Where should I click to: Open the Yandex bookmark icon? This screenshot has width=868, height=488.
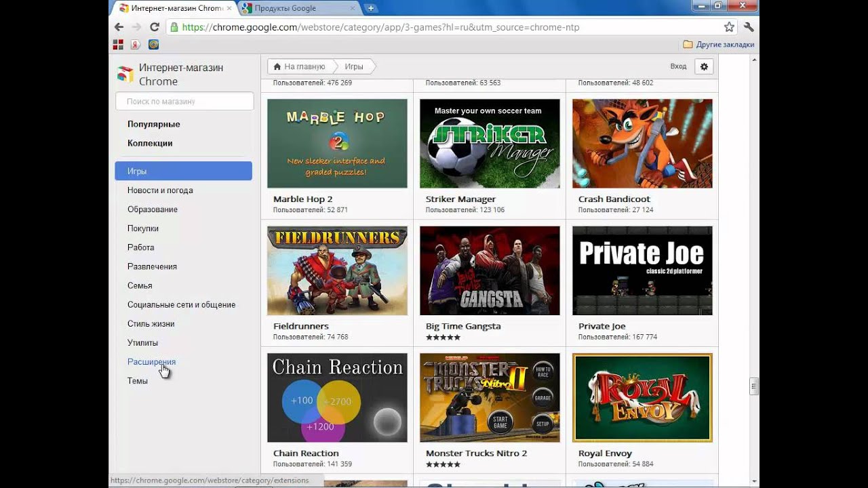[x=136, y=45]
